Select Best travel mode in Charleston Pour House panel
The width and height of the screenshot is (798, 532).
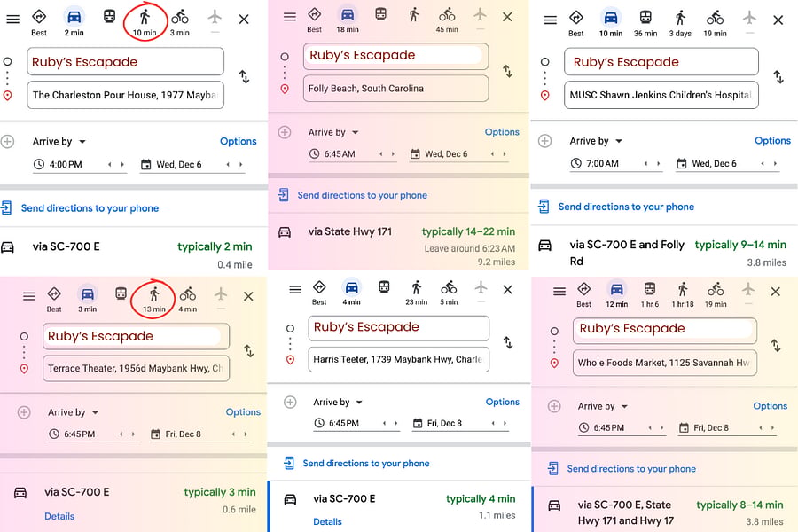coord(39,22)
